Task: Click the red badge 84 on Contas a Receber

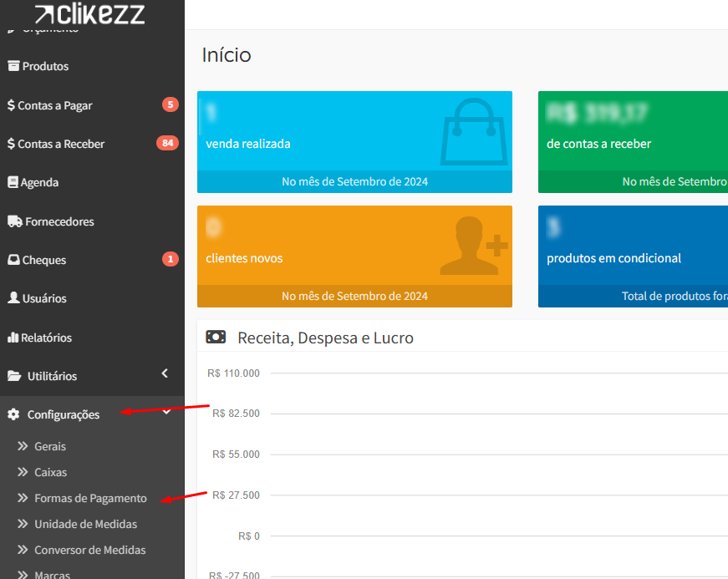Action: point(167,143)
